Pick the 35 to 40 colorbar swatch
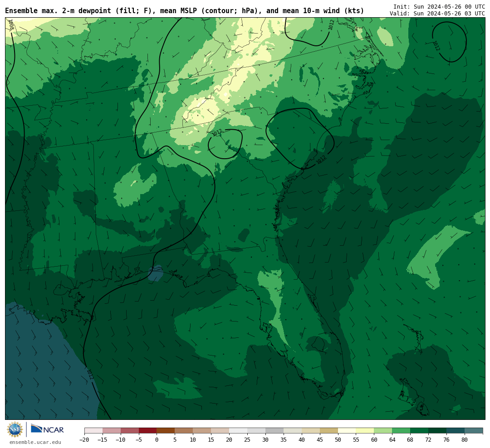 293,431
